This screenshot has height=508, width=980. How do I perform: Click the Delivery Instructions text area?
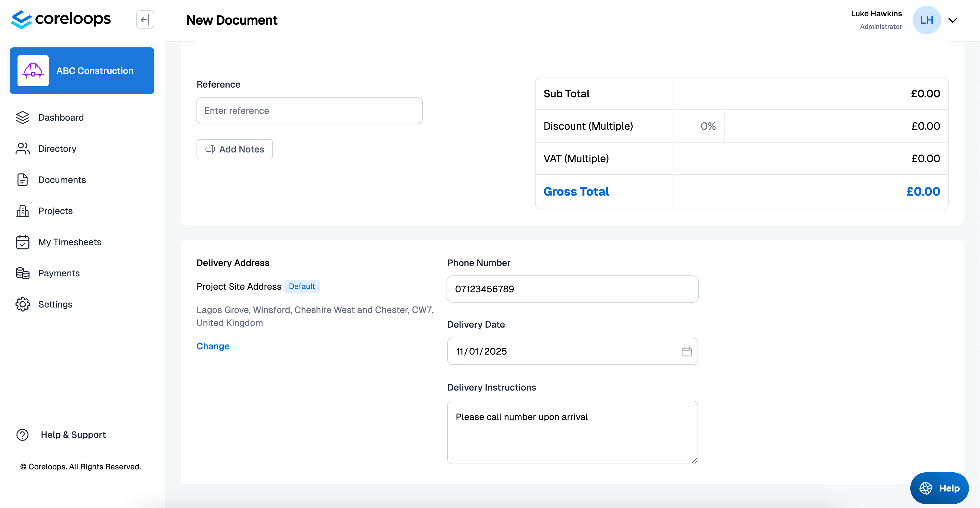573,432
